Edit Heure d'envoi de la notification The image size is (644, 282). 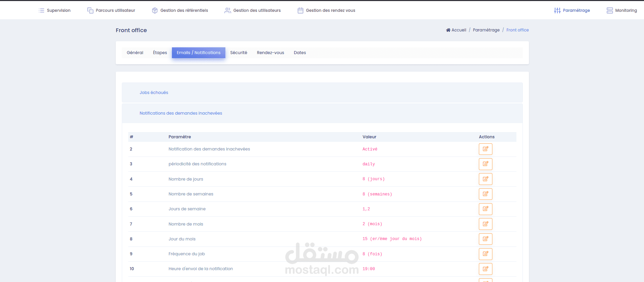pyautogui.click(x=485, y=269)
